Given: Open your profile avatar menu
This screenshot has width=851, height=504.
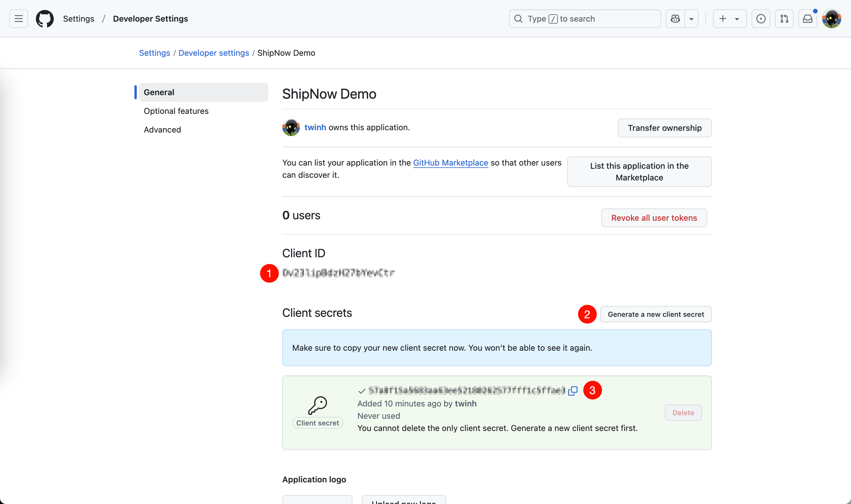Looking at the screenshot, I should click(832, 19).
